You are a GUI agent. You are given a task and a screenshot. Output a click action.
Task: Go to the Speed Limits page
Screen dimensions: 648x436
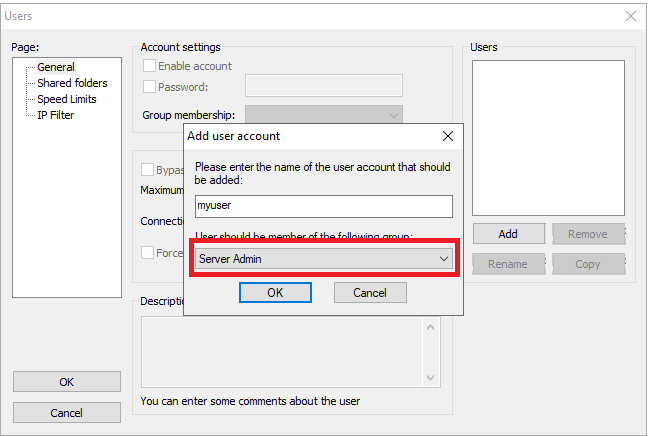67,99
